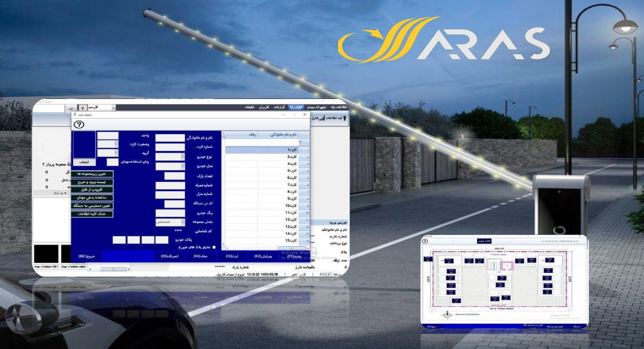Screen dimensions: 644x349
Task: Open the عملیات پایه menu
Action: coord(295,107)
